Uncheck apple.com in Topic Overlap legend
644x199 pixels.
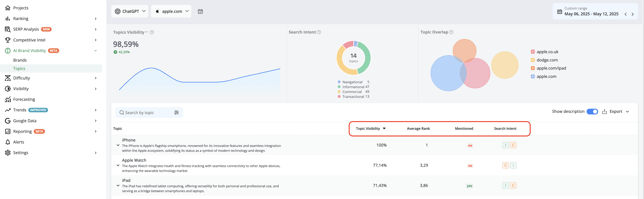pos(533,76)
